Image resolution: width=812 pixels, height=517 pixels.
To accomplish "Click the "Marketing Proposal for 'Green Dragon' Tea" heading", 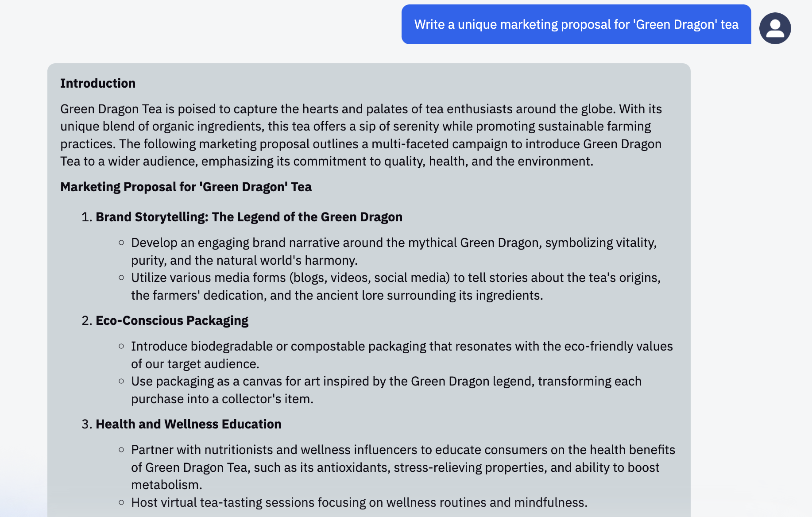I will coord(186,187).
